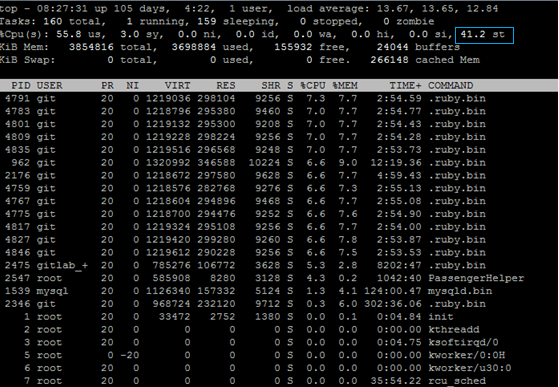This screenshot has width=559, height=387.
Task: Select process PID 4835
Action: tap(18, 150)
